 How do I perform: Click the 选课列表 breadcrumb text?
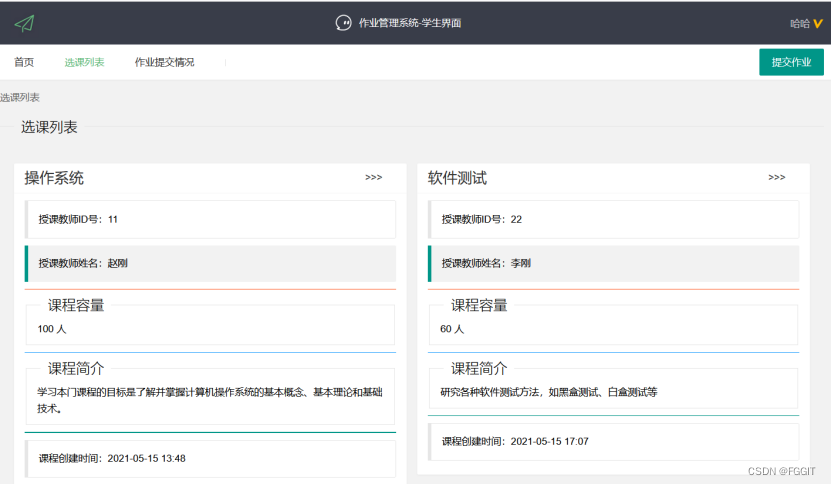pyautogui.click(x=20, y=98)
